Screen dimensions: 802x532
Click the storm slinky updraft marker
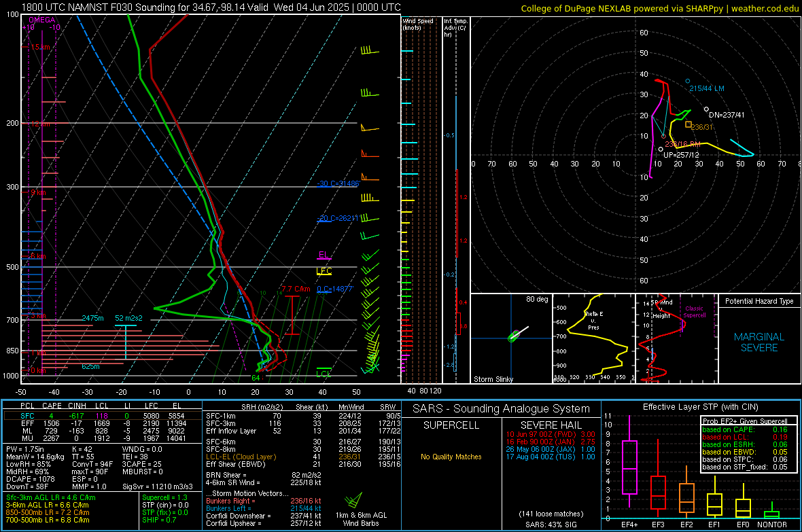tap(514, 336)
